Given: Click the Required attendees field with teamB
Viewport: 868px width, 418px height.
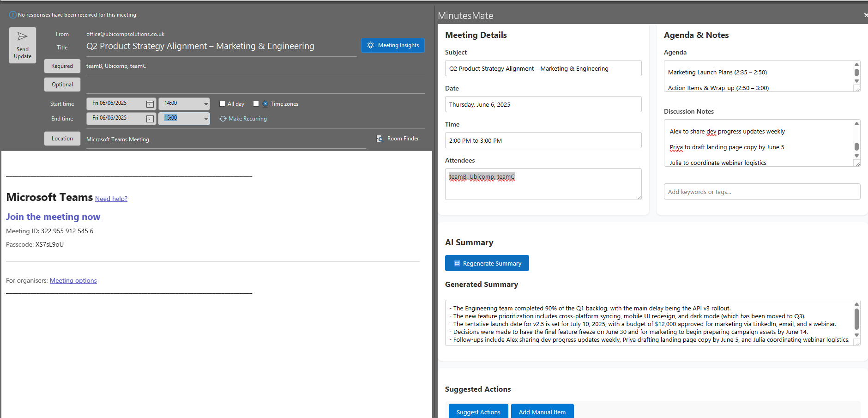Looking at the screenshot, I should click(255, 66).
